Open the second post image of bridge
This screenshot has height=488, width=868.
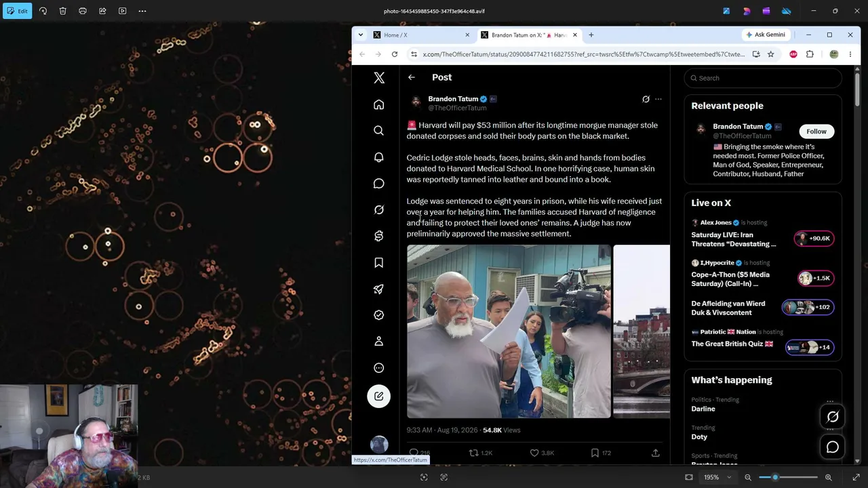click(642, 331)
